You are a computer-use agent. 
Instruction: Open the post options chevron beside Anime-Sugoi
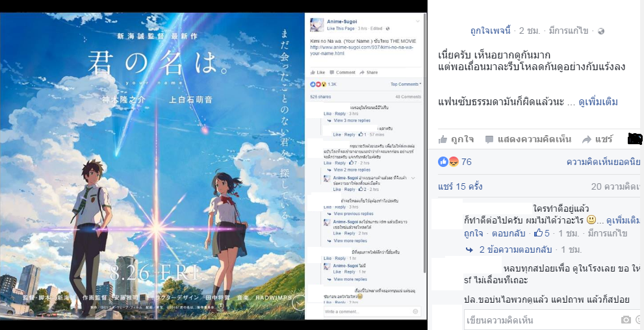click(x=418, y=21)
